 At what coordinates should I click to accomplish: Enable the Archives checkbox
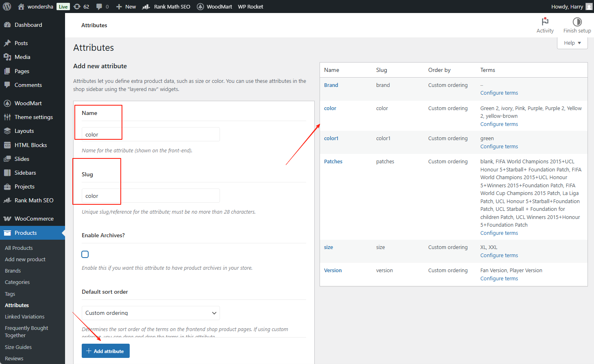[85, 254]
